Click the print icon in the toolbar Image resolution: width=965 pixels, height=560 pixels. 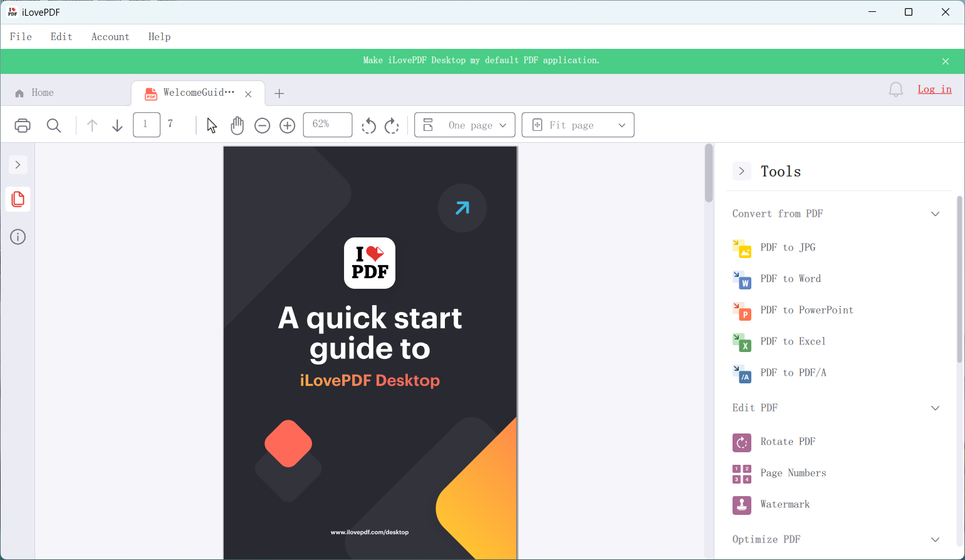pyautogui.click(x=23, y=125)
